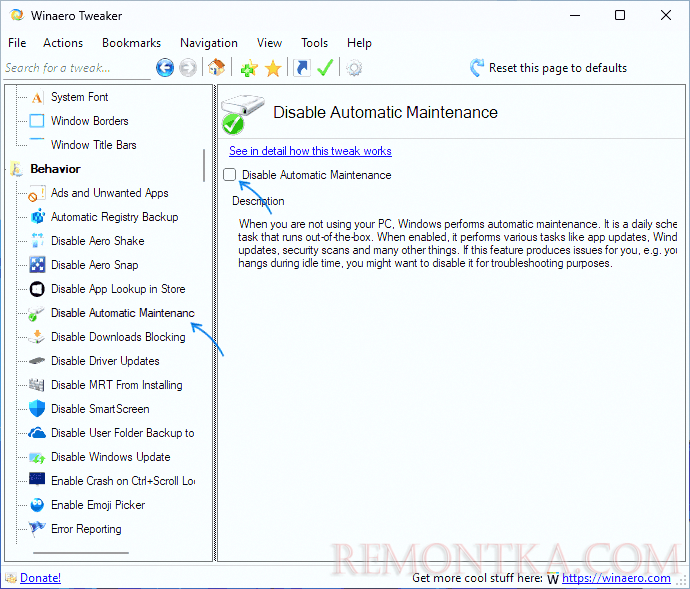
Task: Select 'System Font' entry in tree
Action: pos(80,97)
